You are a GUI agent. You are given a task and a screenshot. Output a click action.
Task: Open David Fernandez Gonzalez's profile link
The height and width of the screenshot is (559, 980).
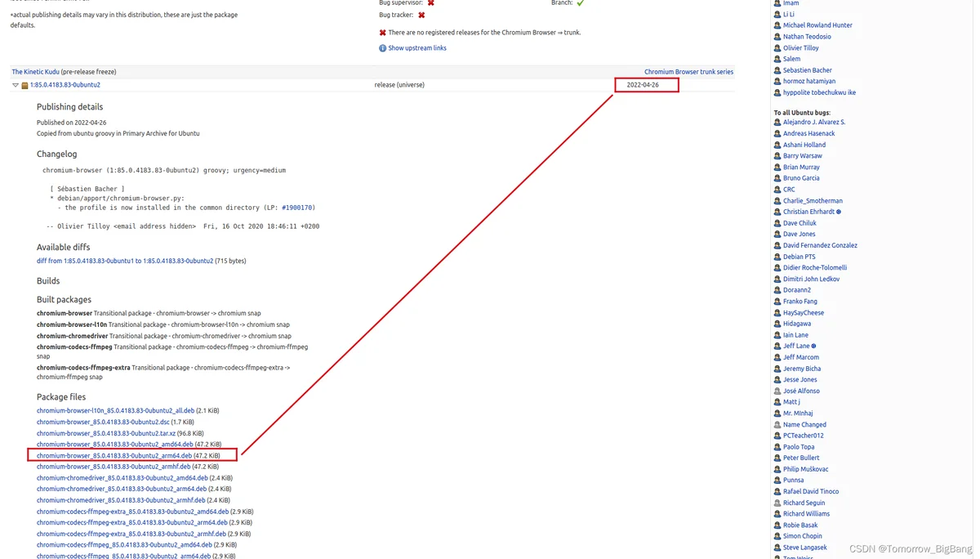[x=820, y=246]
